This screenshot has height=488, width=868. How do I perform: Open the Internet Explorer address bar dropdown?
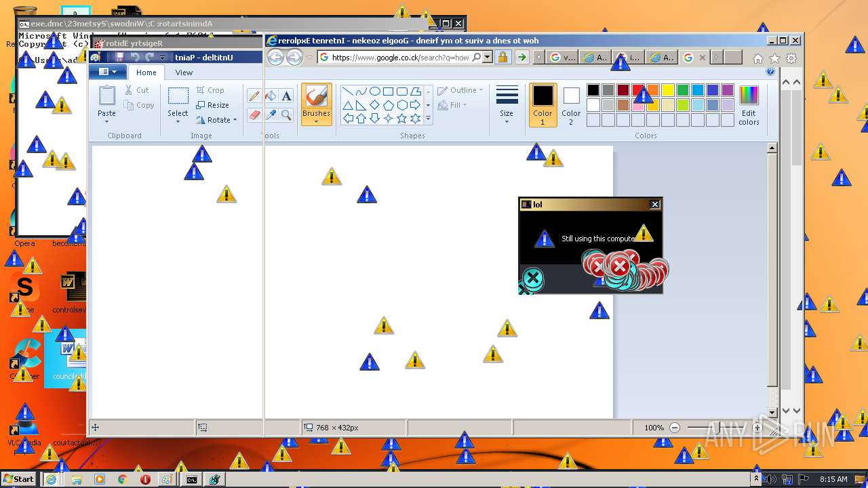487,58
